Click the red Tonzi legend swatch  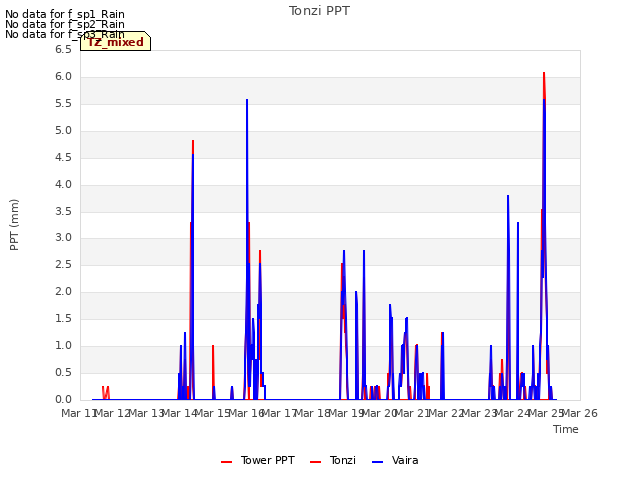(316, 462)
